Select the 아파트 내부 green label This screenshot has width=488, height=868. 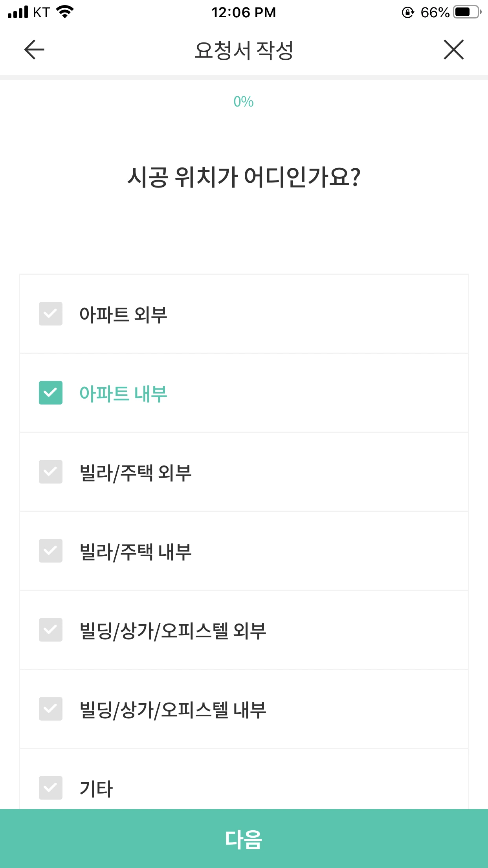pos(123,394)
